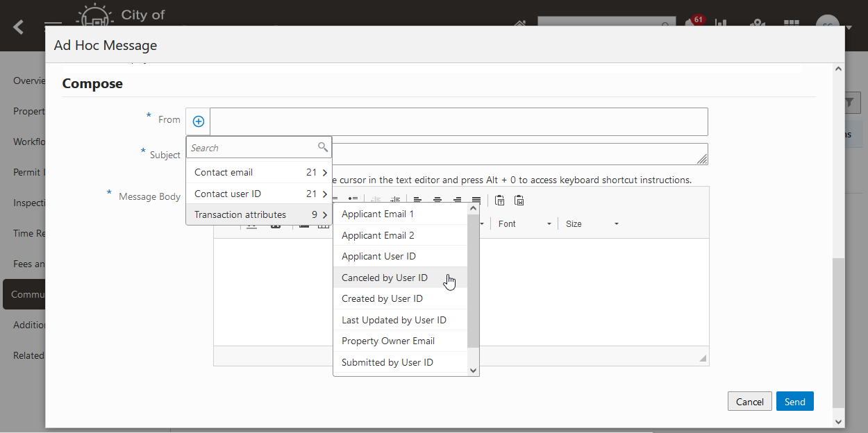Align text right in message editor
This screenshot has width=868, height=433.
tap(457, 201)
